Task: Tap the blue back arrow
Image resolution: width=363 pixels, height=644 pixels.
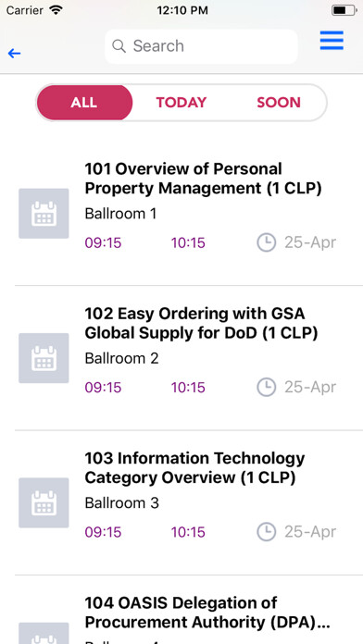Action: [14, 54]
